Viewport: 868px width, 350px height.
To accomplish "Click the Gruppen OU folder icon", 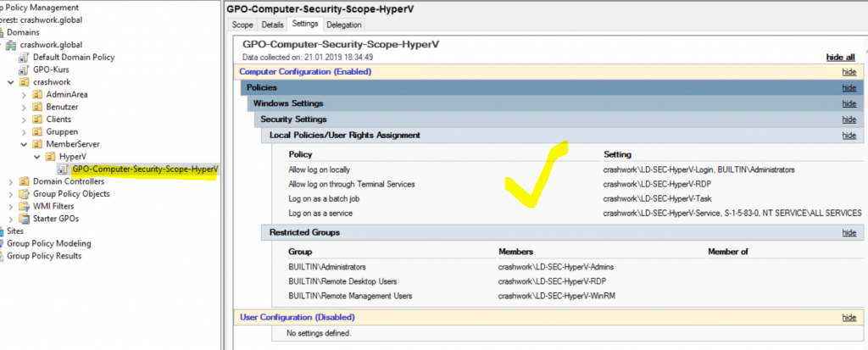I will (x=37, y=132).
